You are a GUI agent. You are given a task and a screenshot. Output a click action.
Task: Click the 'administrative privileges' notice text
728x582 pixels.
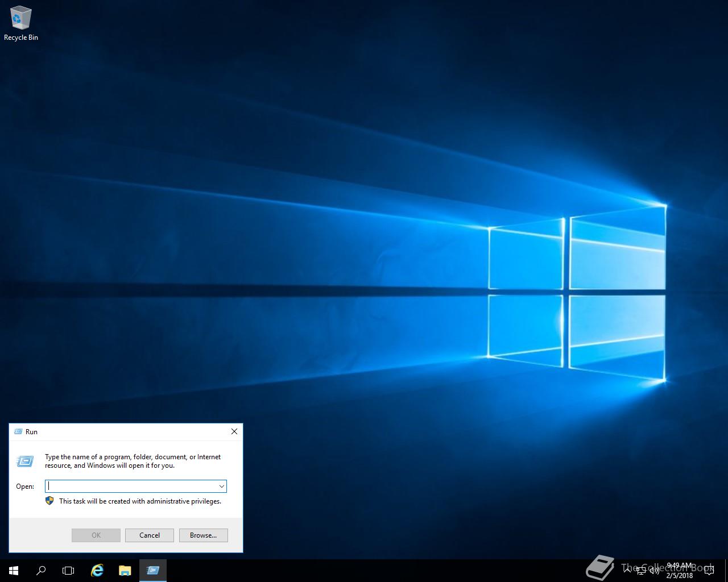coord(140,501)
